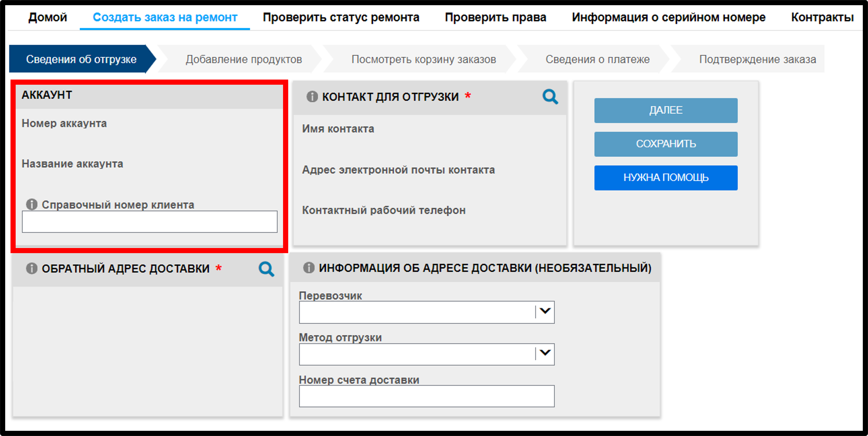The image size is (868, 436).
Task: Click info icon beside Обратный адрес доставки
Action: coord(32,268)
